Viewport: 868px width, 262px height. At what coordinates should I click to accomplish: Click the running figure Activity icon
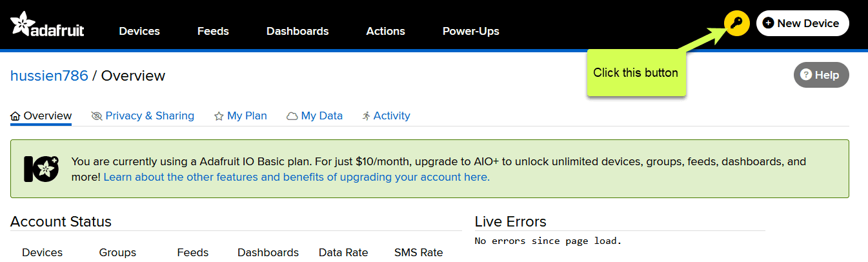pyautogui.click(x=366, y=116)
